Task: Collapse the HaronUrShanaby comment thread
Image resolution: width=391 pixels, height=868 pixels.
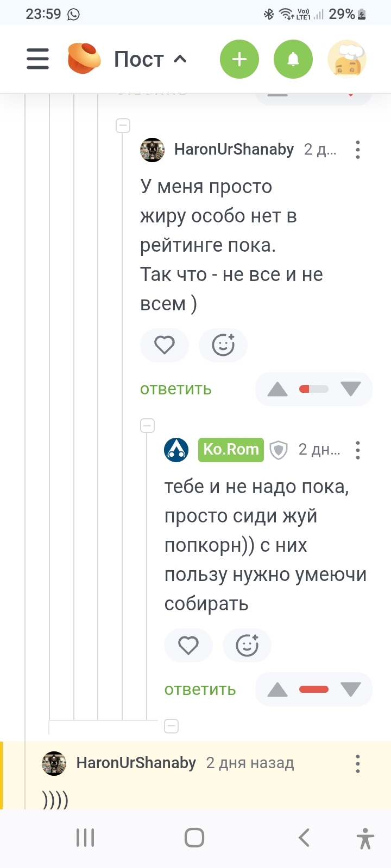Action: click(123, 126)
